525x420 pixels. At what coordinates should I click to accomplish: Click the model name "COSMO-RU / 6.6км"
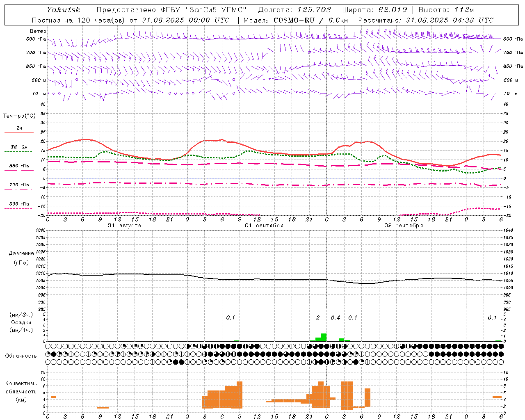pyautogui.click(x=311, y=20)
